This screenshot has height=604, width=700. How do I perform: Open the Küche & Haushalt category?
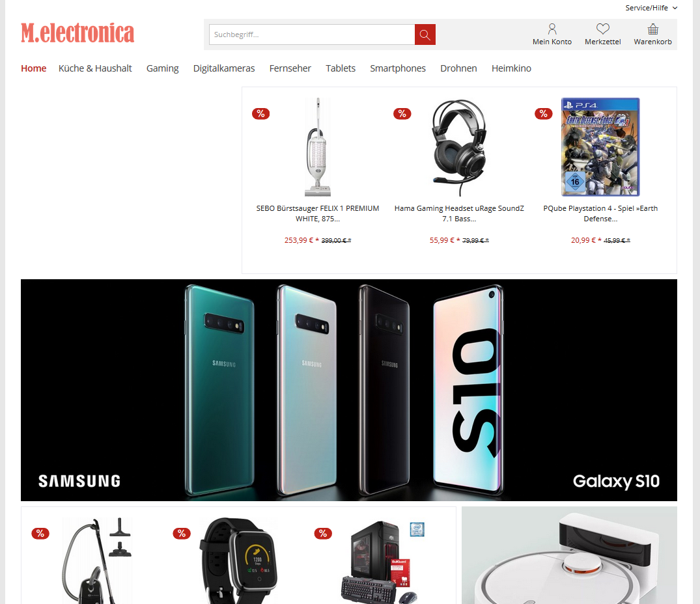tap(95, 68)
